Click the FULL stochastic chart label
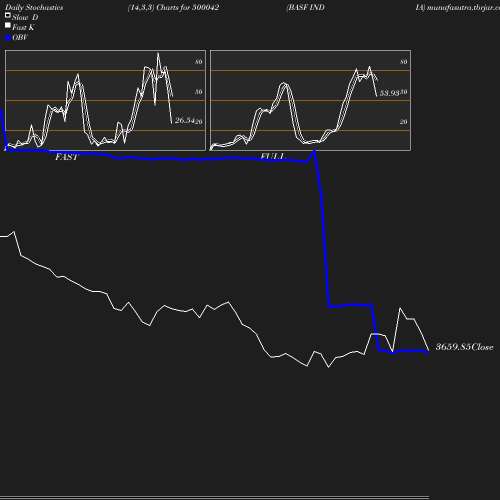500x500 pixels. tap(273, 156)
